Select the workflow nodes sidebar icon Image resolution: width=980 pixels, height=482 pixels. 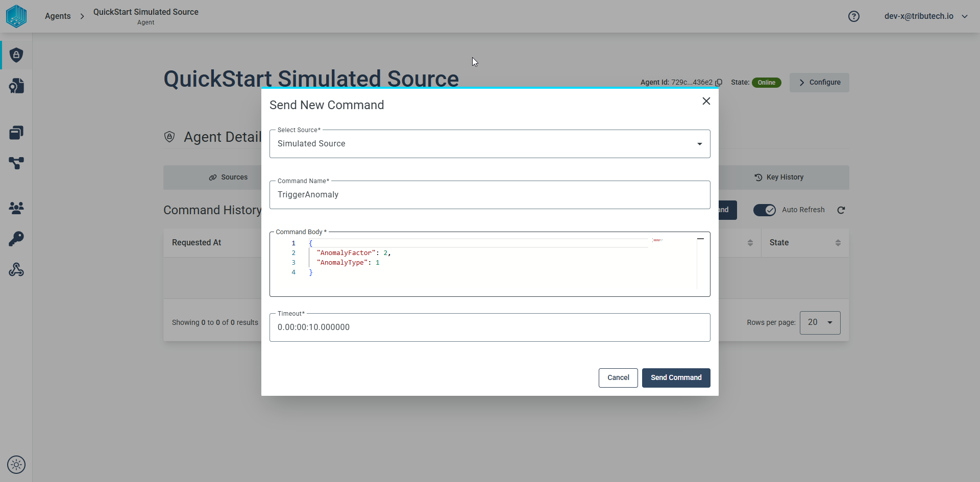(x=16, y=163)
